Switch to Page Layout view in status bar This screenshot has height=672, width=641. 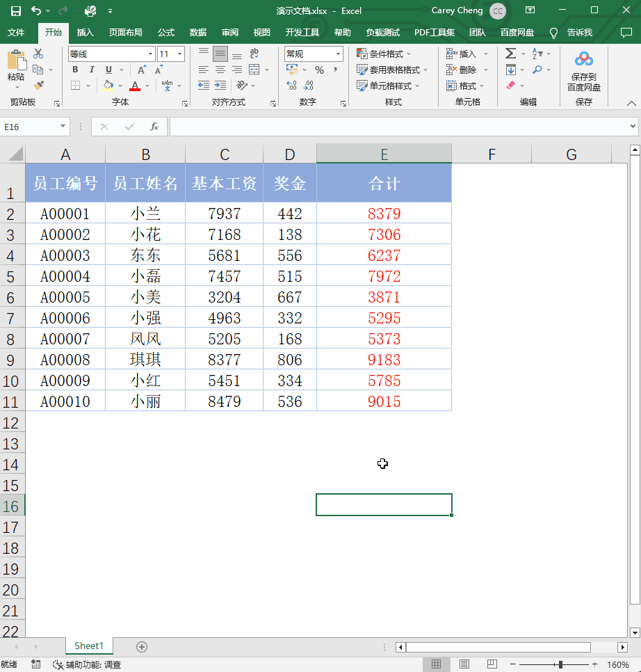coord(464,664)
